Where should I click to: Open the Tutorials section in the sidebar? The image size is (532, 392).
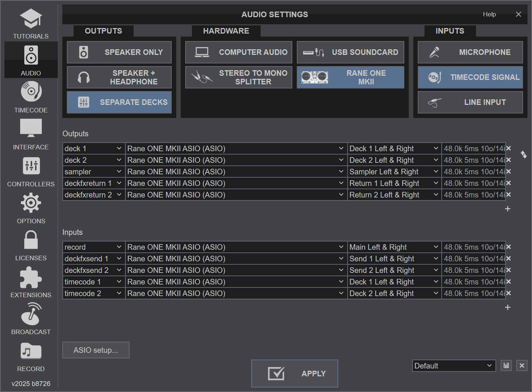click(x=31, y=24)
